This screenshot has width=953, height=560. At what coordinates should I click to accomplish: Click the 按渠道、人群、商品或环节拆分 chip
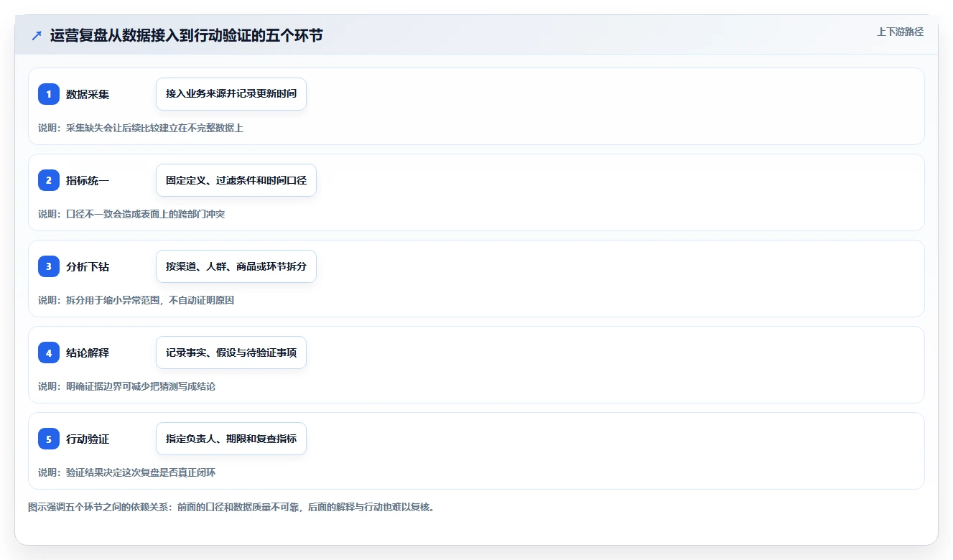(x=236, y=266)
